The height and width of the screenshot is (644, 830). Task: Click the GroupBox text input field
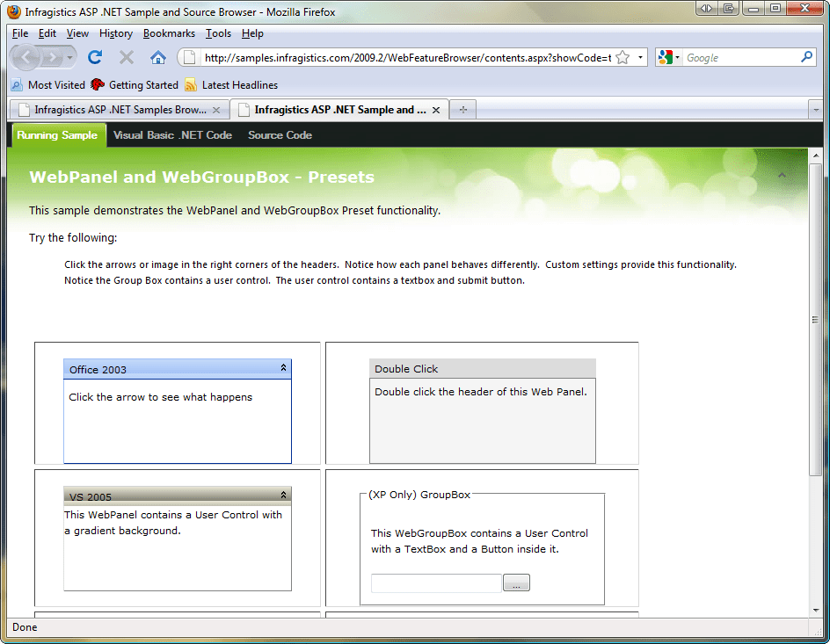(436, 582)
